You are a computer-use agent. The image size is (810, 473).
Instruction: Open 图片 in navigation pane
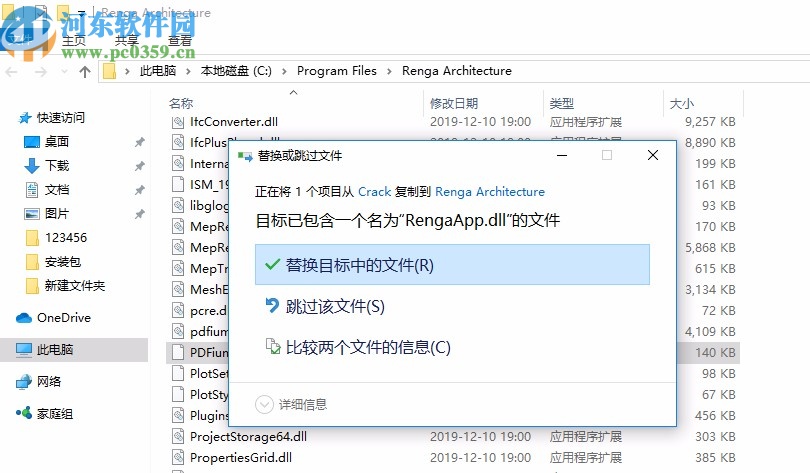[x=57, y=214]
